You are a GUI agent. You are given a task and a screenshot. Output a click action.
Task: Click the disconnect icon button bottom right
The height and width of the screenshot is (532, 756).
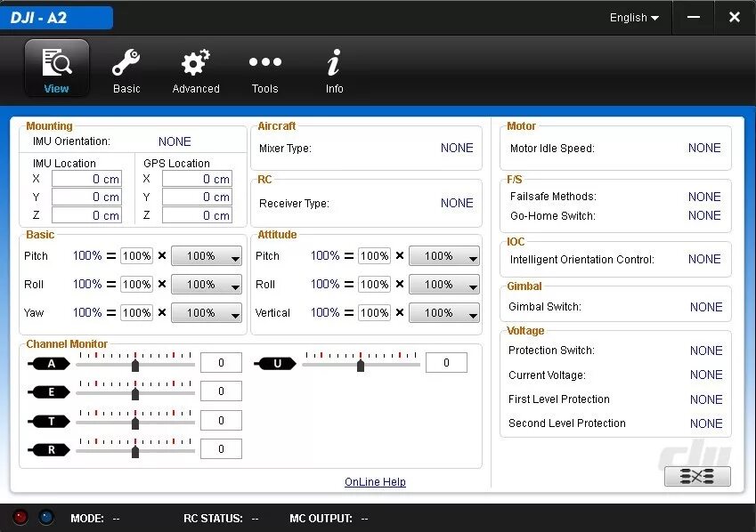[697, 476]
